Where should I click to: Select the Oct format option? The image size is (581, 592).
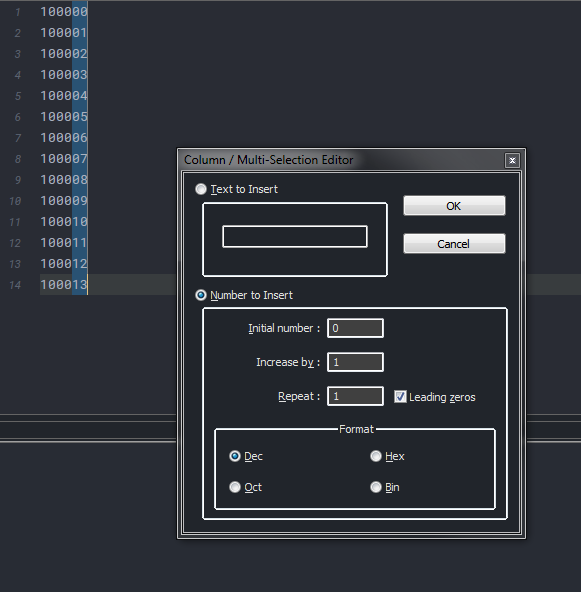[x=235, y=487]
